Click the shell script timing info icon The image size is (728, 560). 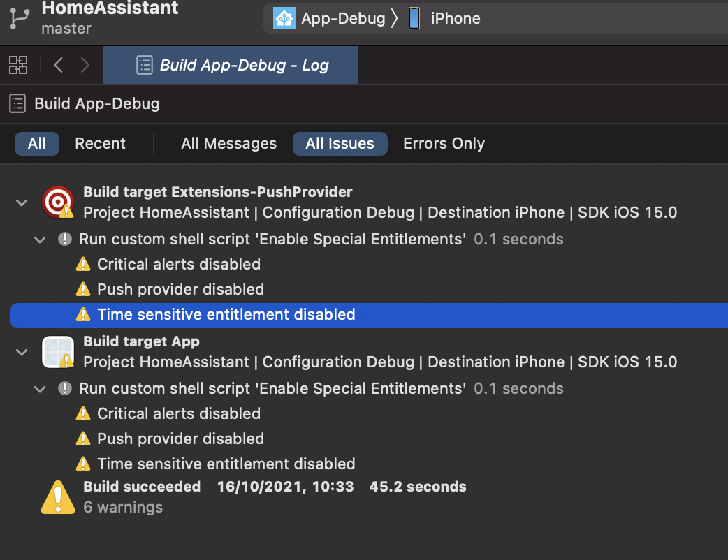point(65,240)
